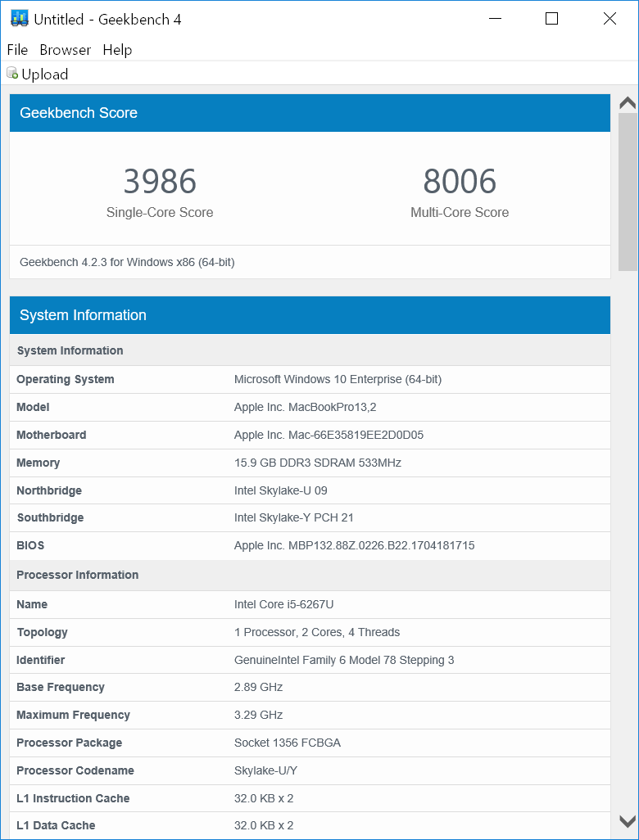Select the multi-core score 8006
The image size is (639, 840).
point(460,181)
